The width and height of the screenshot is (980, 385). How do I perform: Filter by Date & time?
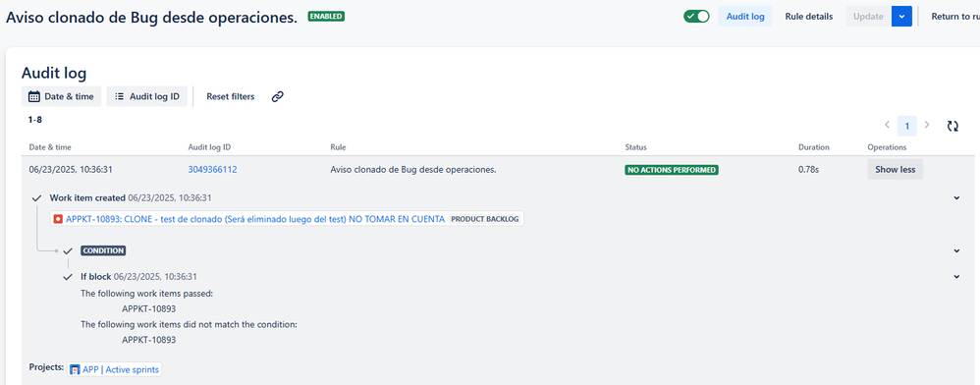pyautogui.click(x=61, y=96)
